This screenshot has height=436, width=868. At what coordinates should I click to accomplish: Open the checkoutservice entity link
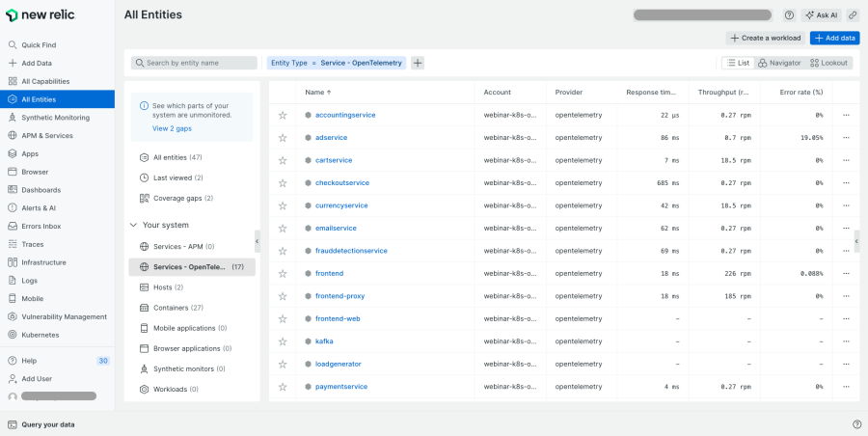click(342, 183)
